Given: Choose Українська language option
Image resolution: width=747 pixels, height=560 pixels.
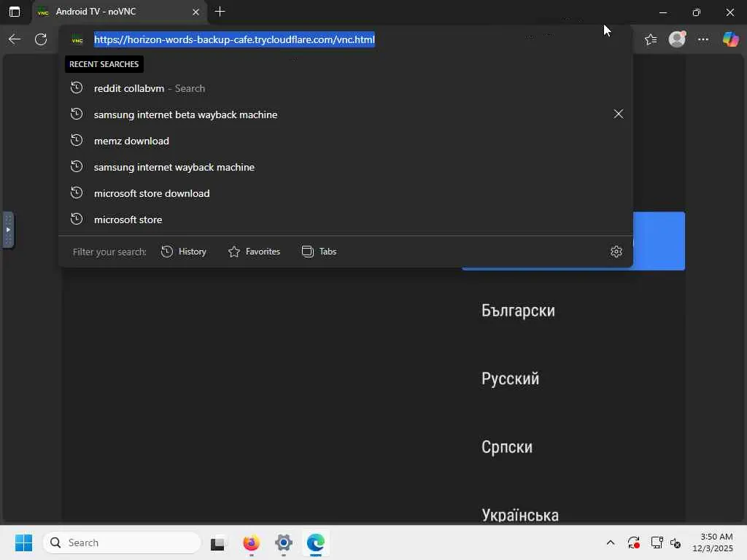Looking at the screenshot, I should (519, 516).
